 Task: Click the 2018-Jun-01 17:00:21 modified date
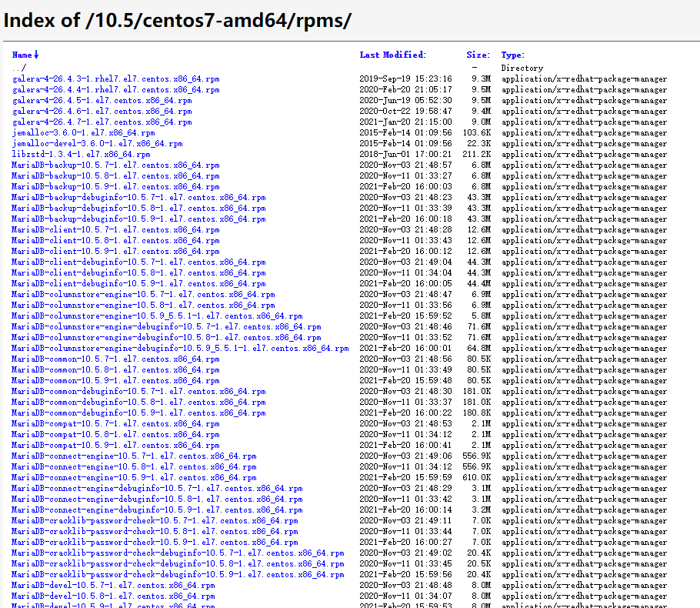[x=406, y=154]
